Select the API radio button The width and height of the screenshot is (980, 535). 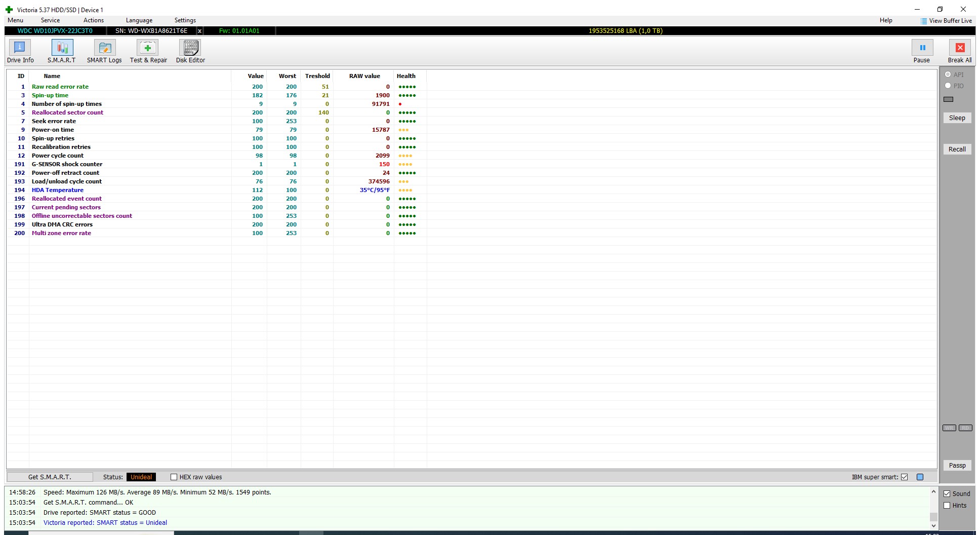(948, 74)
